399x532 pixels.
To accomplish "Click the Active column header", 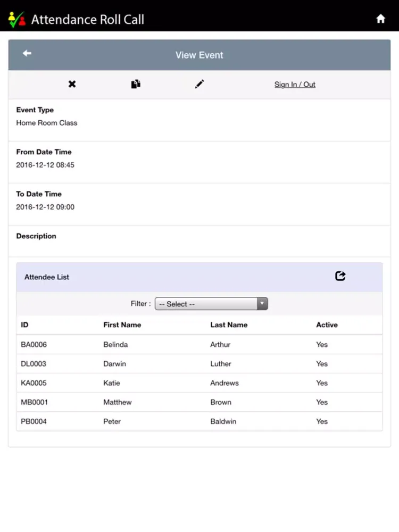I will 327,325.
